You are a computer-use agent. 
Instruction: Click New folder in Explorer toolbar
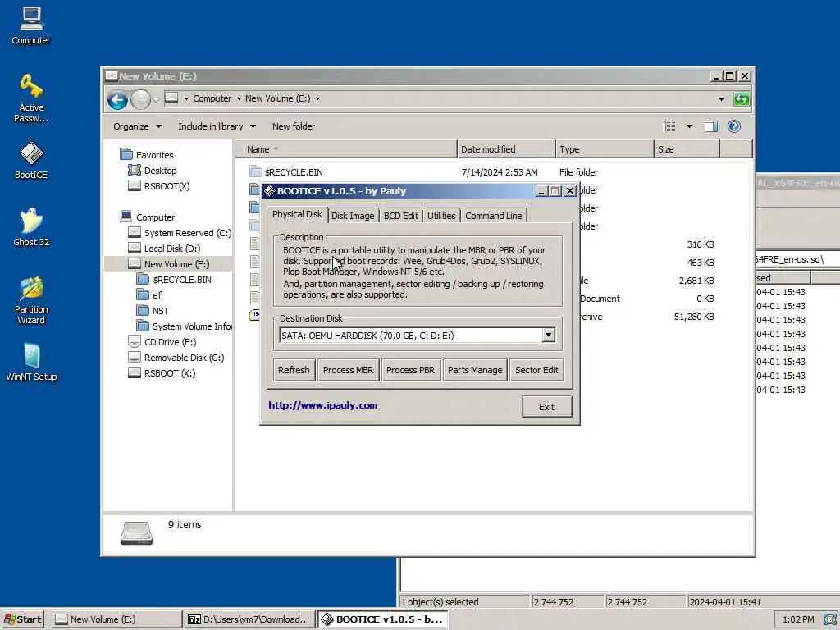pos(294,126)
